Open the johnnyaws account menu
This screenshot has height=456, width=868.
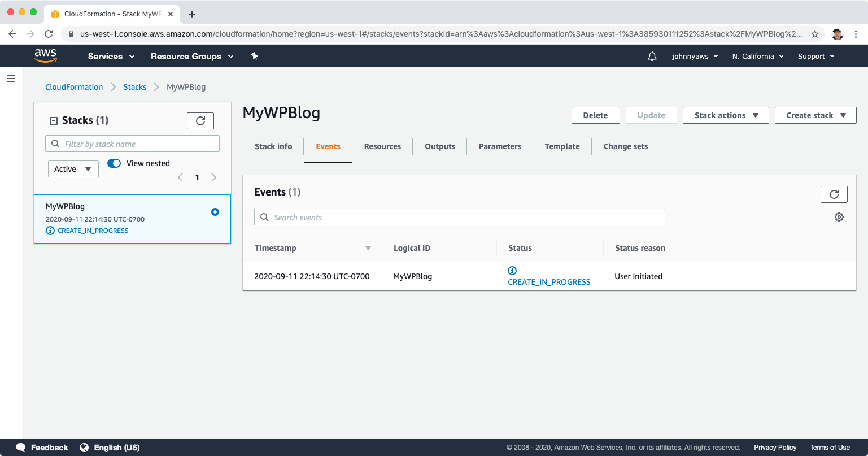[x=695, y=57]
